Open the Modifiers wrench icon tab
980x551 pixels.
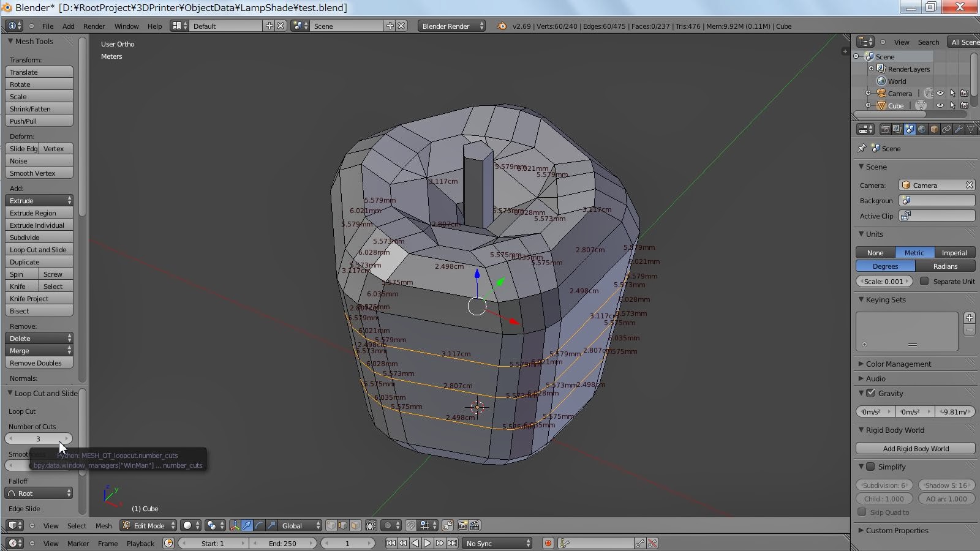[x=959, y=129]
